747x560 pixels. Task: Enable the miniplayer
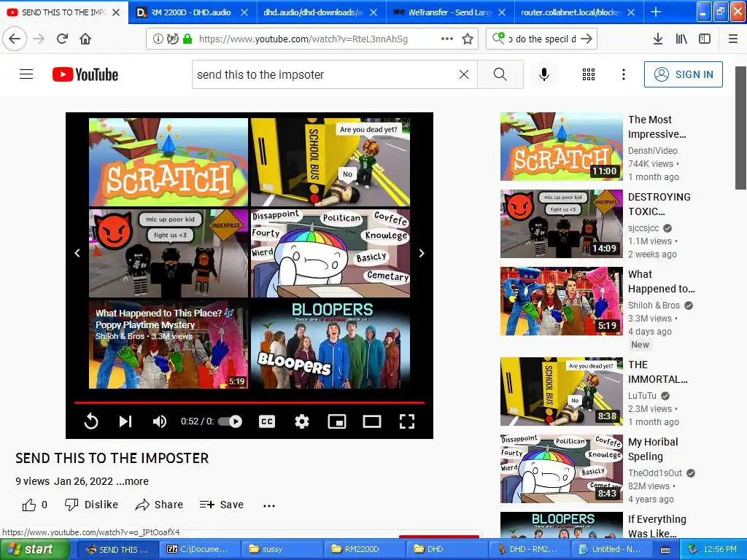point(337,421)
